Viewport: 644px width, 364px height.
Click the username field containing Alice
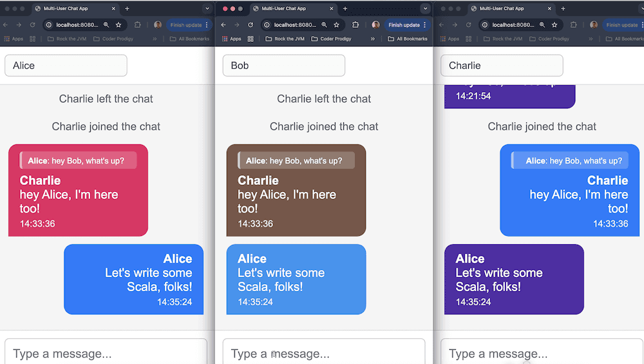coord(66,66)
